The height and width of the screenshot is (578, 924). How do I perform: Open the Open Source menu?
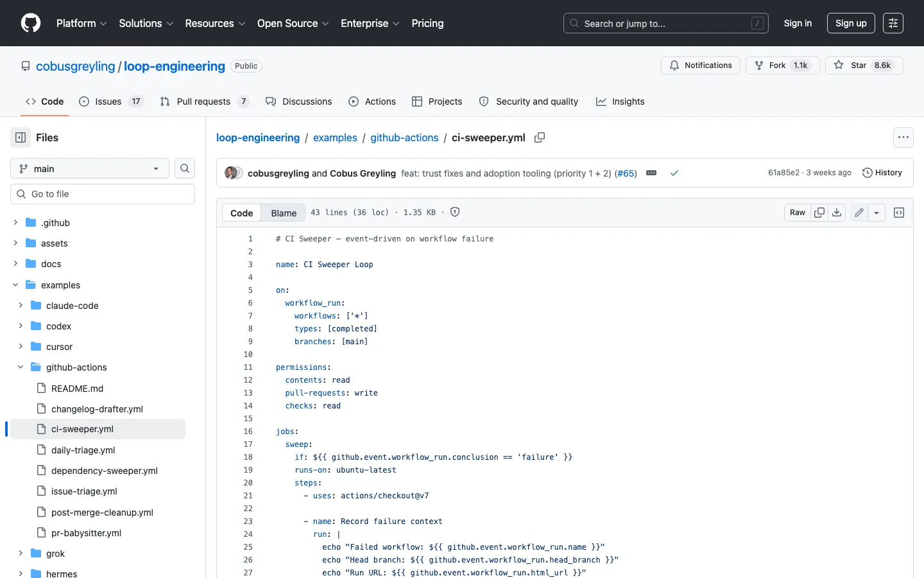coord(293,23)
